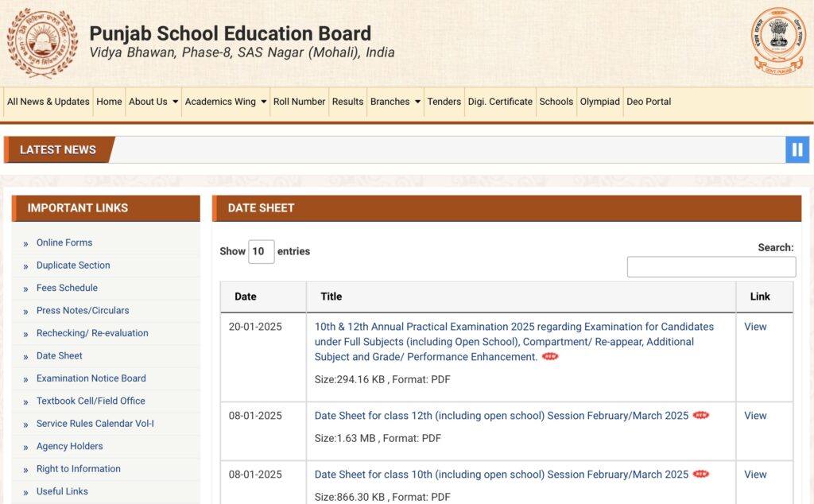Click the Latest News label
The width and height of the screenshot is (814, 504).
tap(57, 150)
